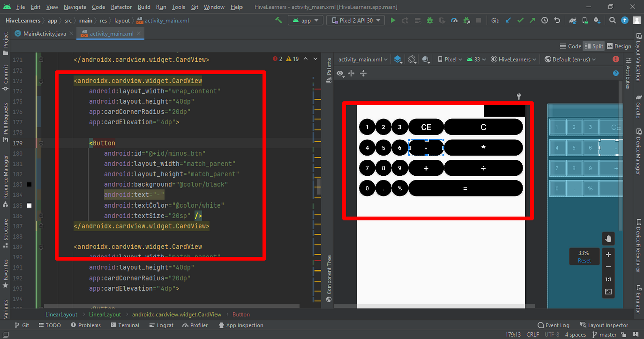
Task: Open Layout Inspector from status bar
Action: [x=604, y=325]
